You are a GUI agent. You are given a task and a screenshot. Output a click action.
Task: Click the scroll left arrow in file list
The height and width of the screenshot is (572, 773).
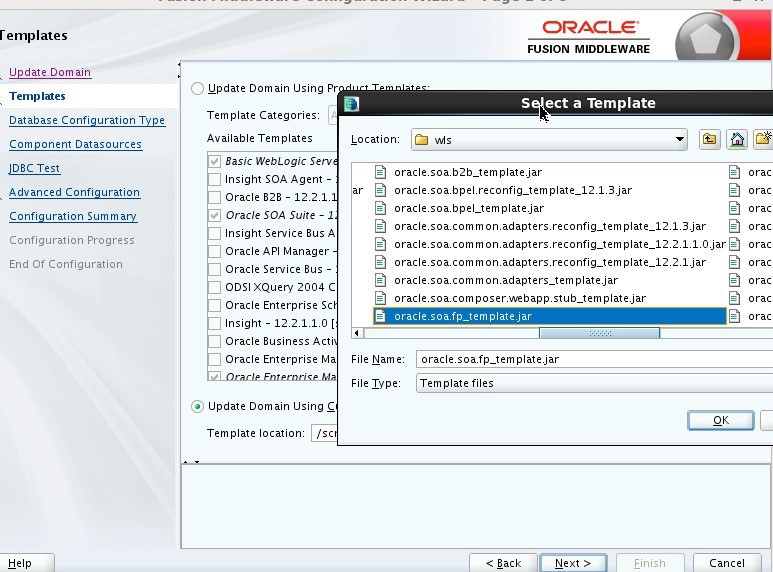click(357, 333)
